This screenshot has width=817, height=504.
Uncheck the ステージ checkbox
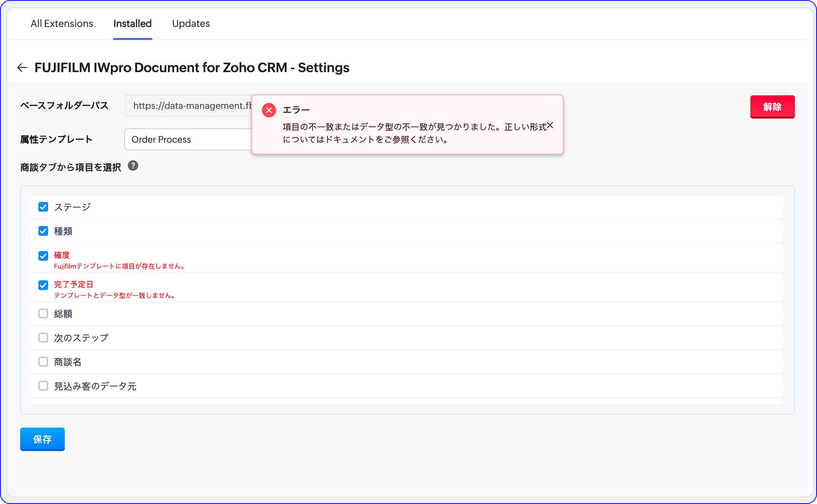43,207
